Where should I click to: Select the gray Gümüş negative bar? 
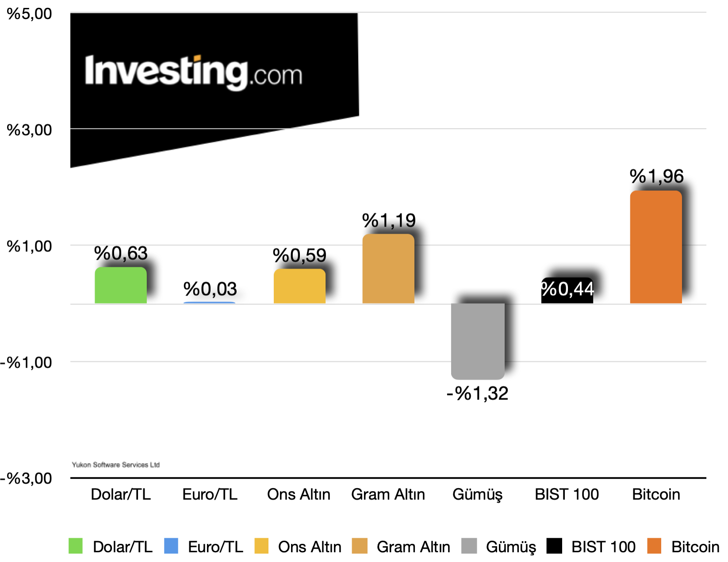point(478,341)
